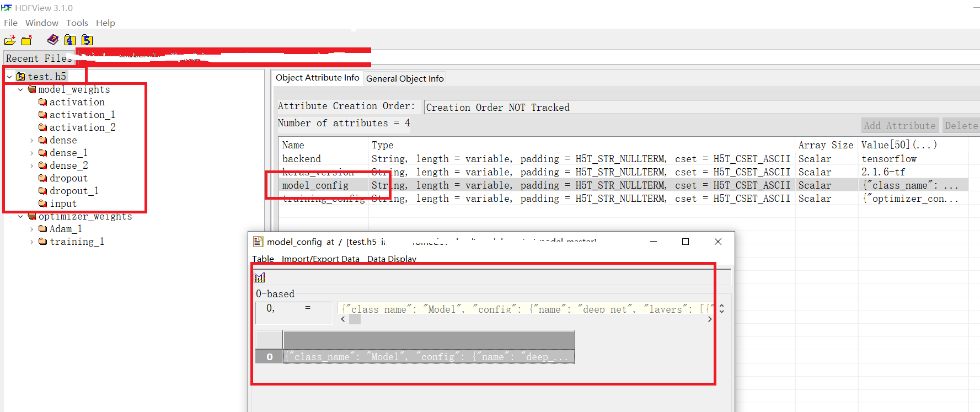Click the Delete attribute button

(x=961, y=126)
